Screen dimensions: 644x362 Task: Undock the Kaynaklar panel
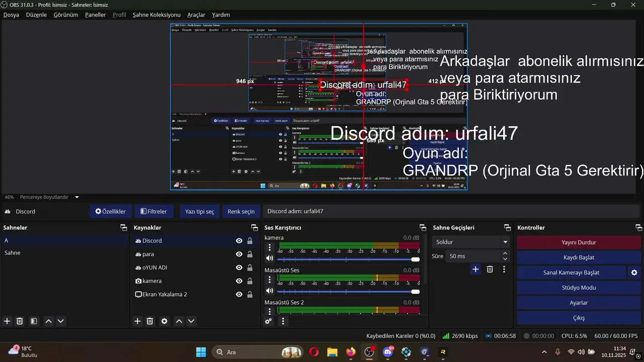[254, 228]
